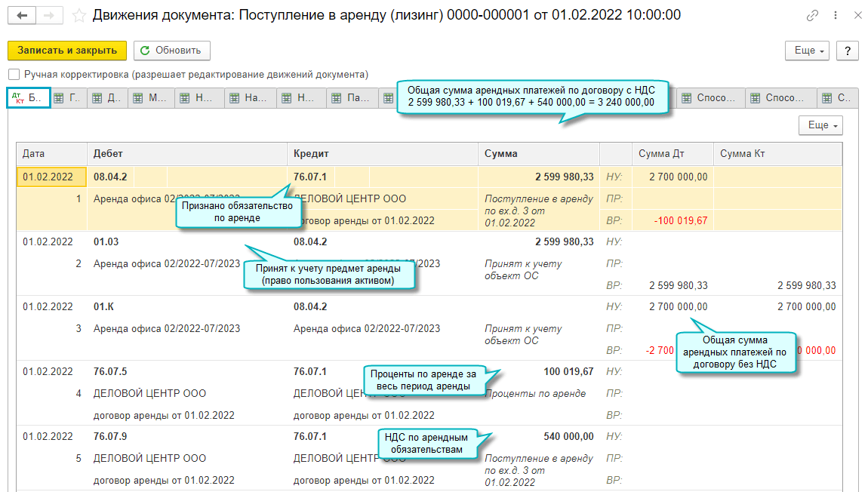Click the Обновить refresh button

pos(171,51)
